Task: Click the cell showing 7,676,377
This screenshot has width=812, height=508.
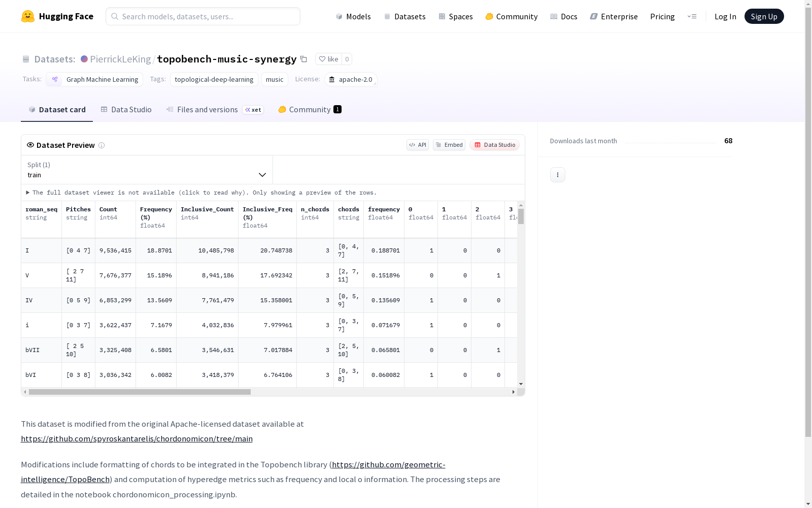Action: (116, 275)
